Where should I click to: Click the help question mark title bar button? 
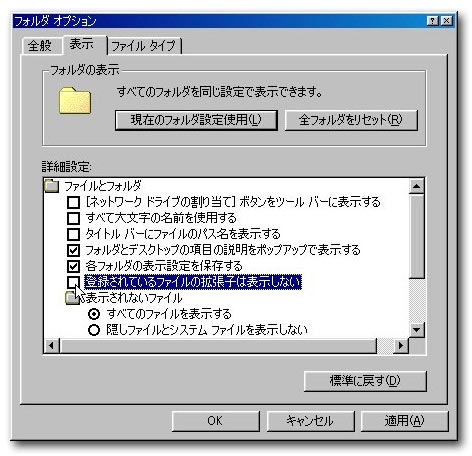point(432,21)
